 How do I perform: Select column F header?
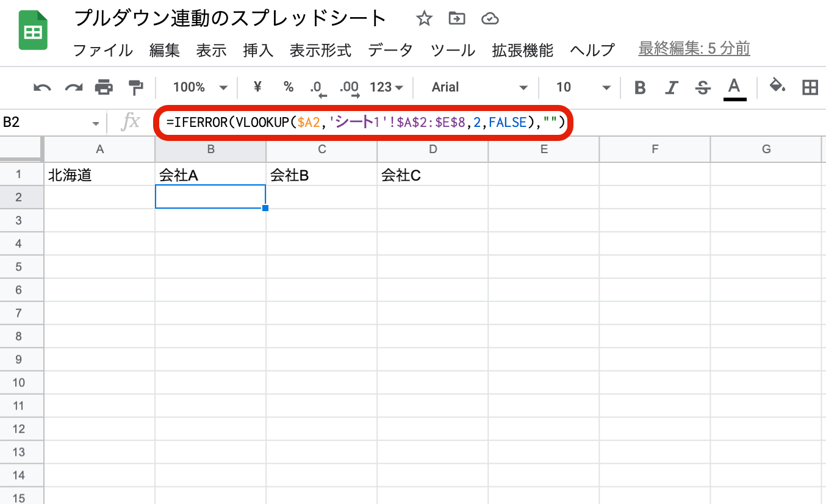pos(655,149)
